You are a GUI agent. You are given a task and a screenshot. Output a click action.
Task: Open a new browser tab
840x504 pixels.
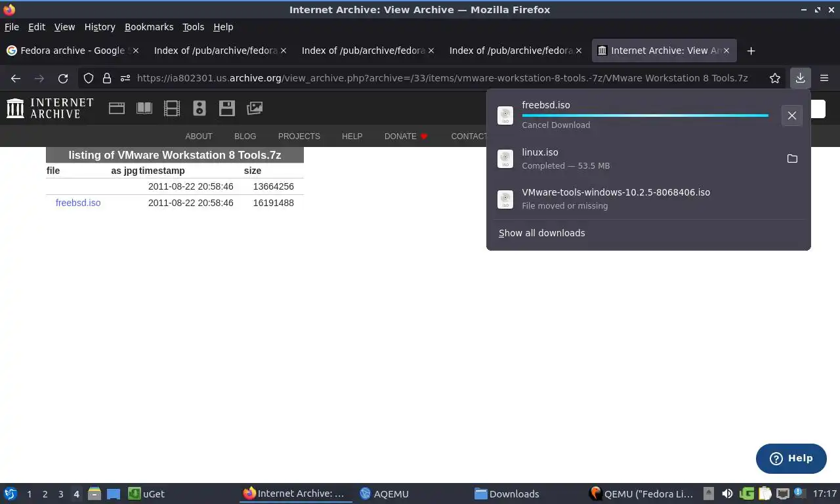click(x=751, y=51)
